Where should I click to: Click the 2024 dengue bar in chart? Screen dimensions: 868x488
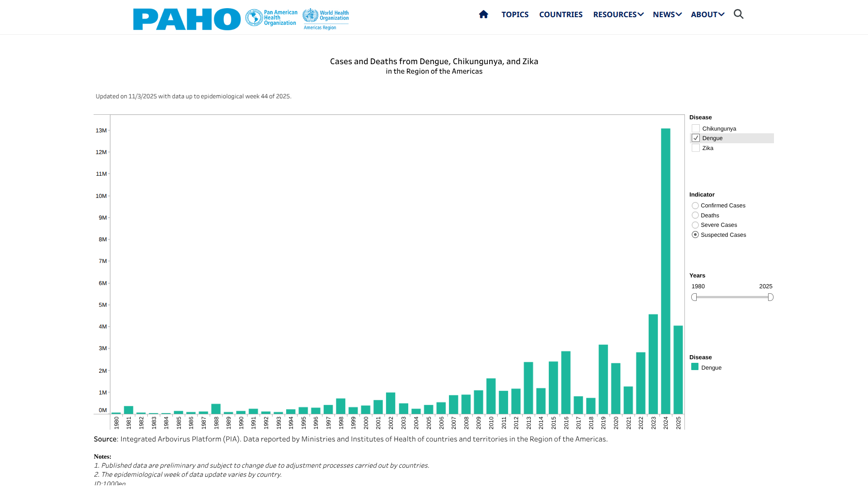[665, 271]
